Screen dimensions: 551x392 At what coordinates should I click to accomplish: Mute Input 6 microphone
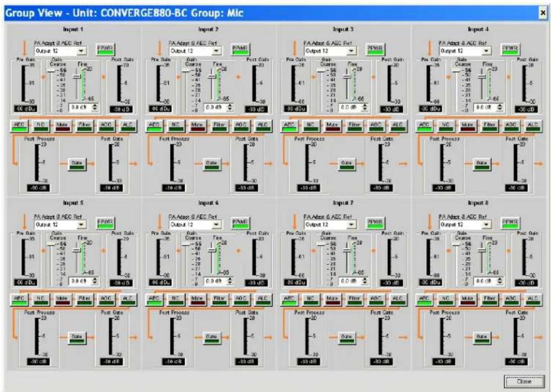(197, 300)
